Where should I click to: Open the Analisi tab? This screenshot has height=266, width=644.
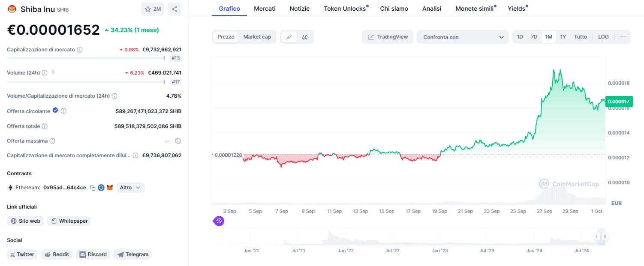point(432,9)
